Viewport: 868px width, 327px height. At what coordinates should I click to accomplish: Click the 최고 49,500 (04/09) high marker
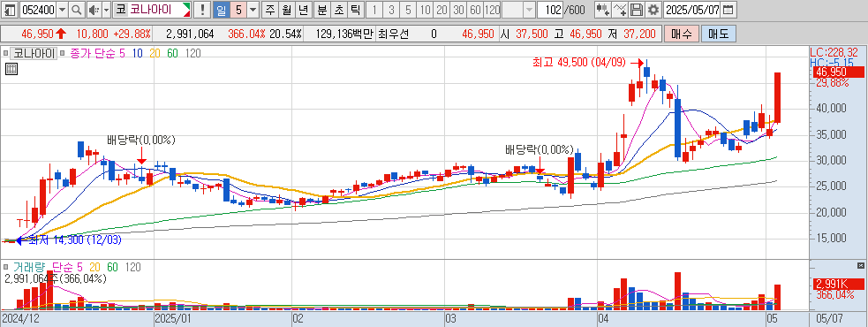pyautogui.click(x=579, y=63)
